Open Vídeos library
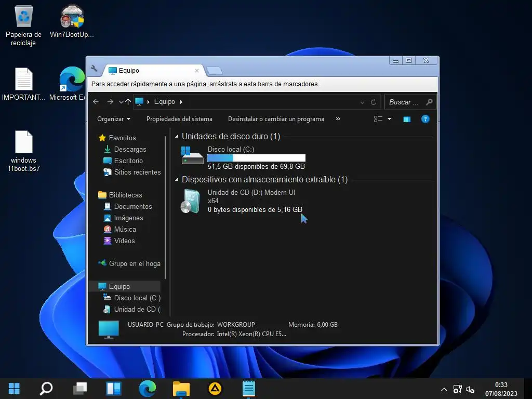This screenshot has height=399, width=532. pos(119,241)
